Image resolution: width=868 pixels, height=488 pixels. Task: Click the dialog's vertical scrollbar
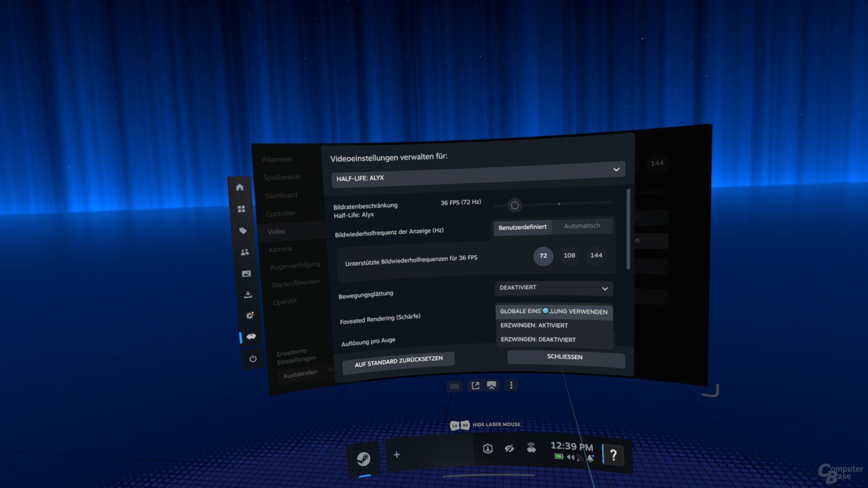pos(628,229)
